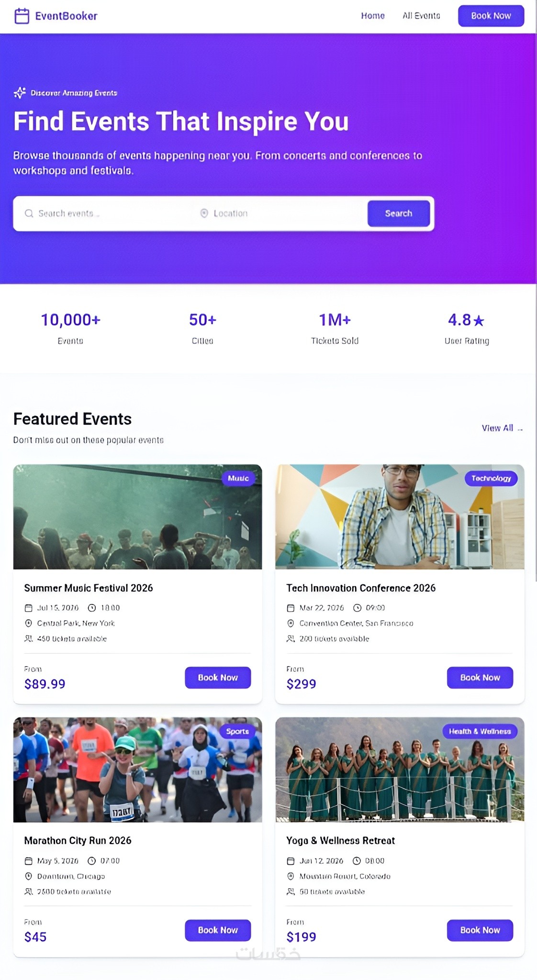
Task: Click the location pin icon in search bar
Action: [x=204, y=213]
